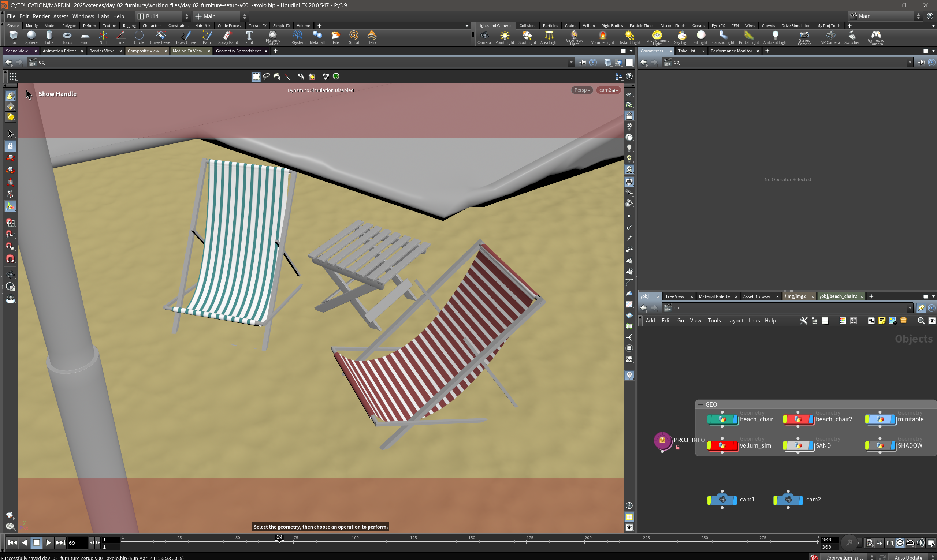Image resolution: width=937 pixels, height=560 pixels.
Task: Click the Metaball shelf icon
Action: pos(317,37)
